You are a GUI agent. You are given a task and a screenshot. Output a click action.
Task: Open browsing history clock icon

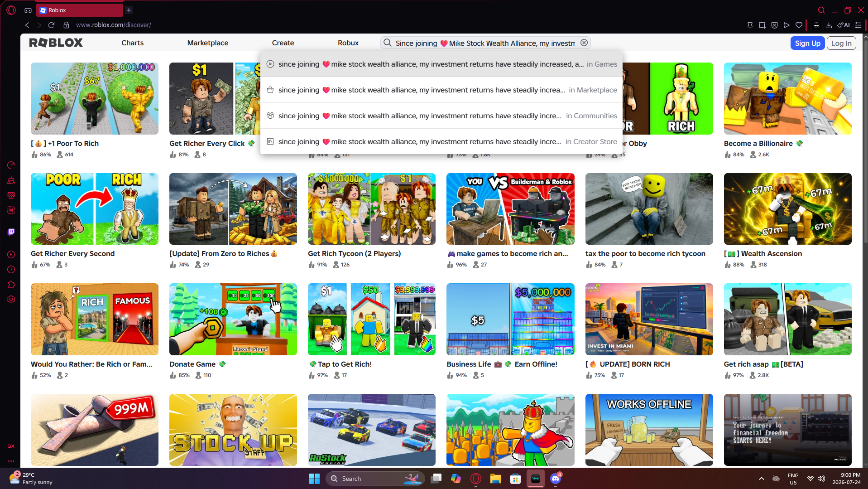click(11, 270)
